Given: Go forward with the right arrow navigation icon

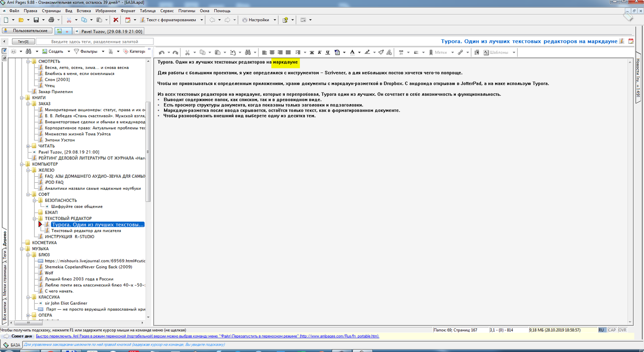Looking at the screenshot, I should (227, 20).
